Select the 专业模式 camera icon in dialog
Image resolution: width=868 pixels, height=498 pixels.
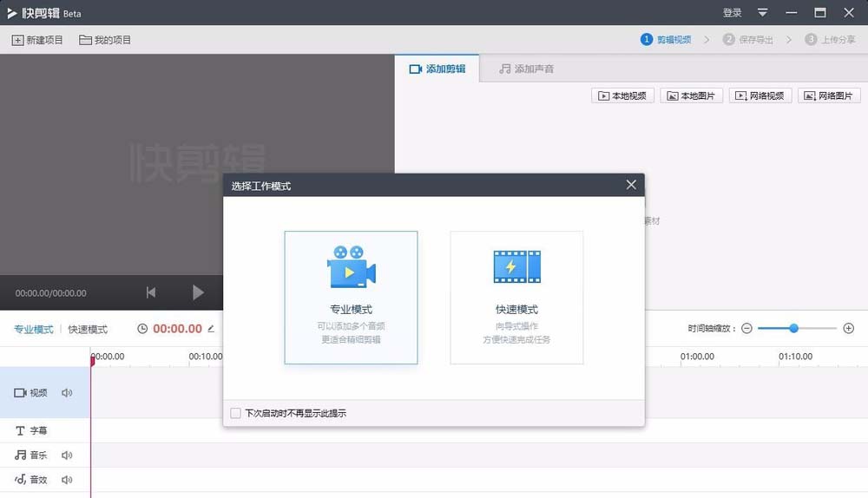[351, 266]
